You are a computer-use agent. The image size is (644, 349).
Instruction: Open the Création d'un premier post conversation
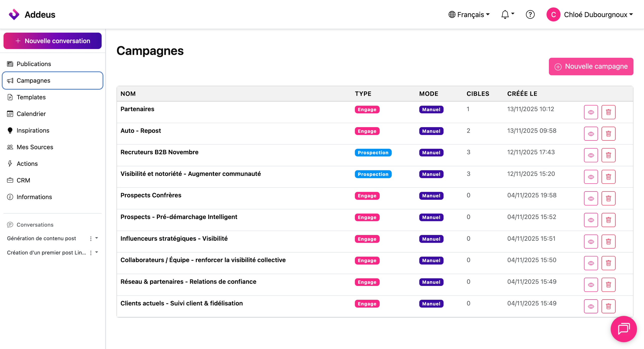46,253
